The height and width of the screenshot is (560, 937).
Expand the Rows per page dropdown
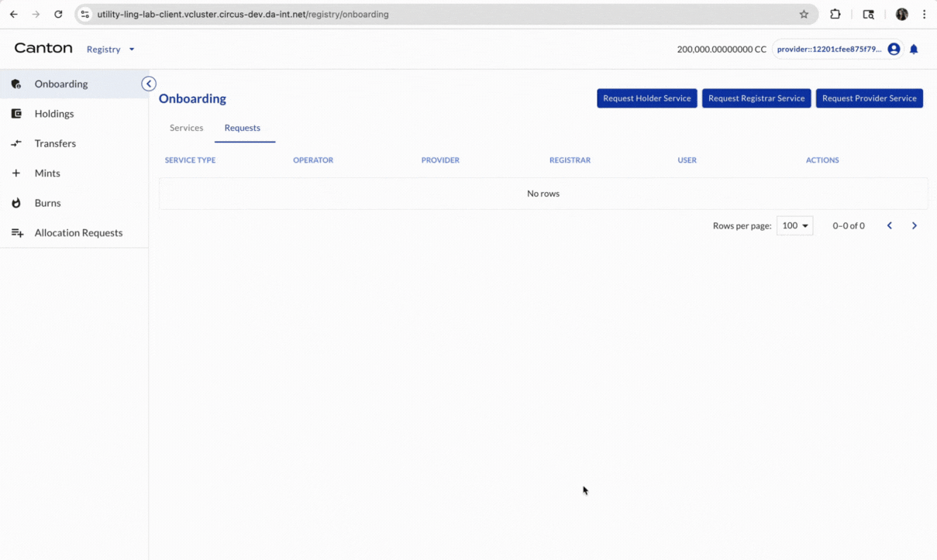click(794, 226)
